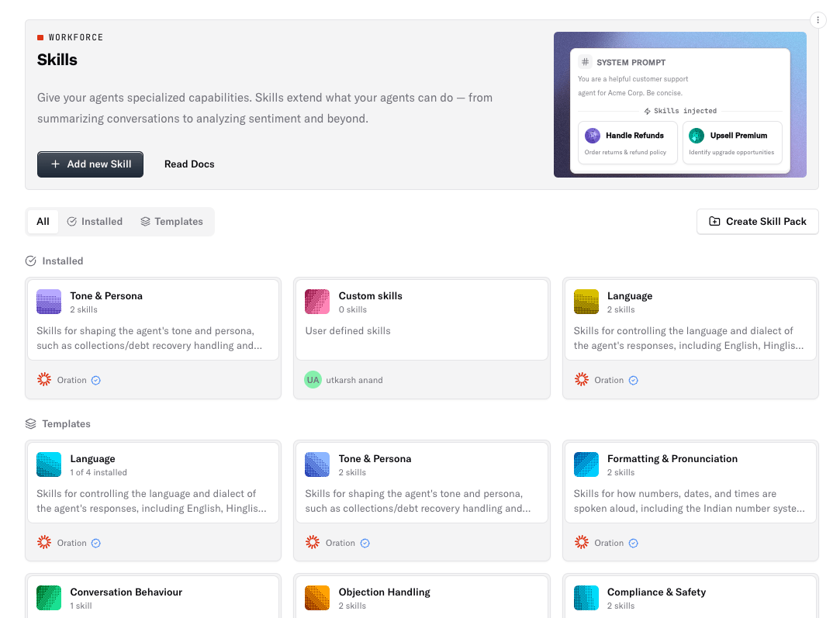Screen dimensions: 840x618
Task: Click the Oration logo under template Tone & Persona
Action: pyautogui.click(x=313, y=543)
